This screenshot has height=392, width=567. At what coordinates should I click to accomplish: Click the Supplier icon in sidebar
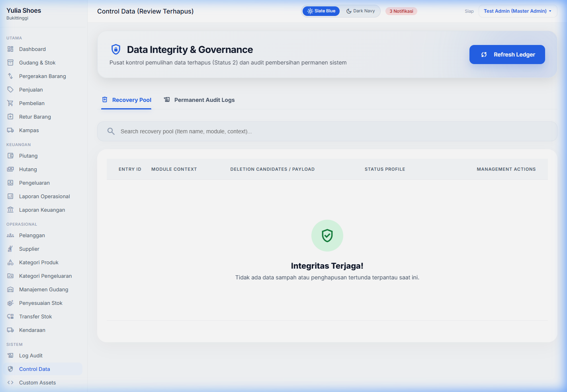click(x=10, y=249)
